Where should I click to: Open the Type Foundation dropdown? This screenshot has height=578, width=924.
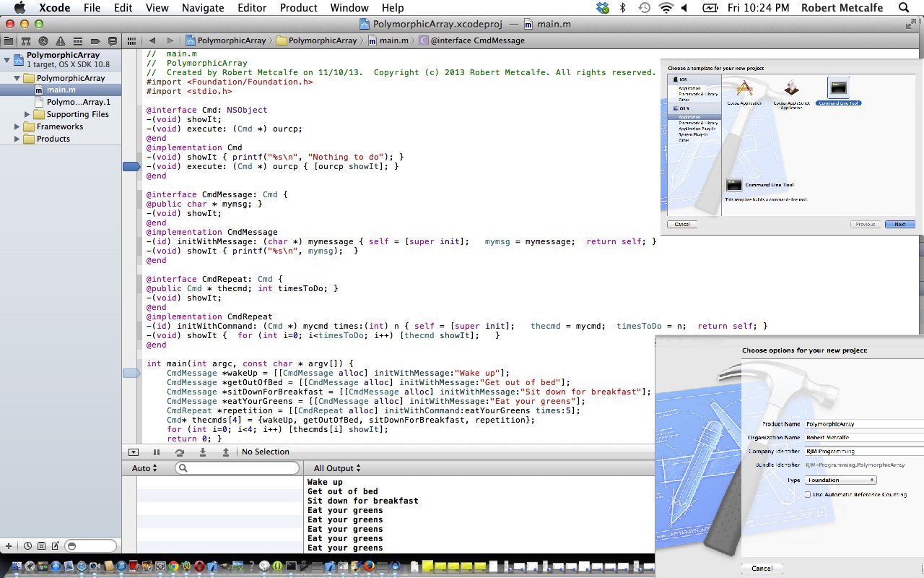[841, 480]
